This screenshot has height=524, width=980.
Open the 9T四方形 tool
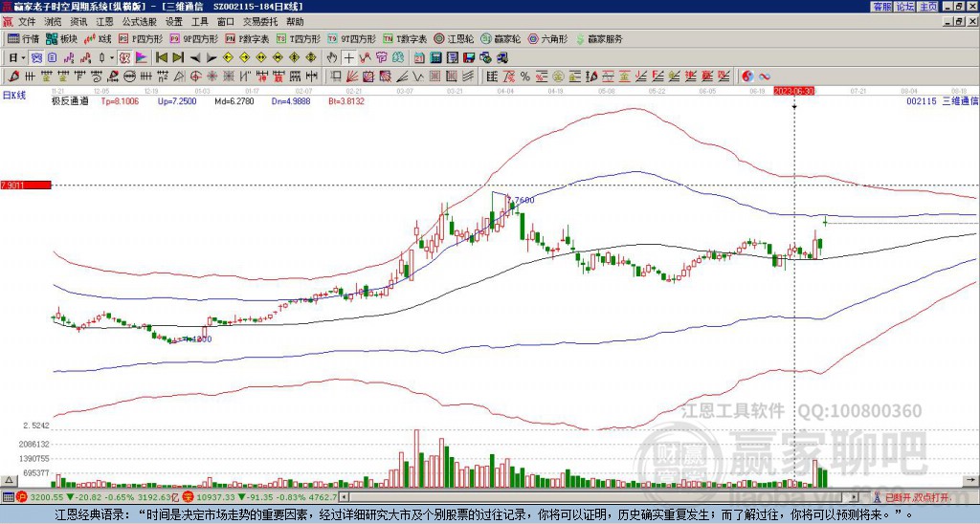click(x=351, y=38)
